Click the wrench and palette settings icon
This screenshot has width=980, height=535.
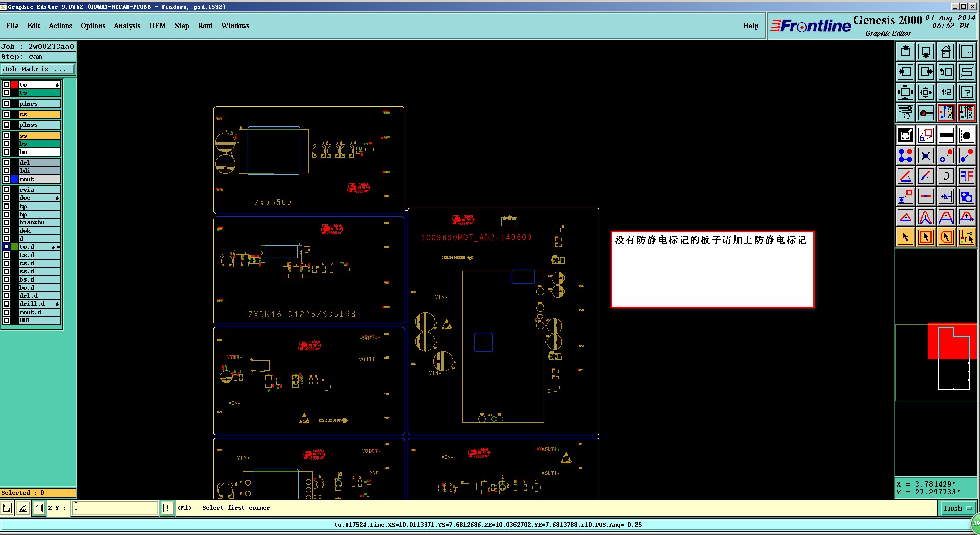point(905,113)
